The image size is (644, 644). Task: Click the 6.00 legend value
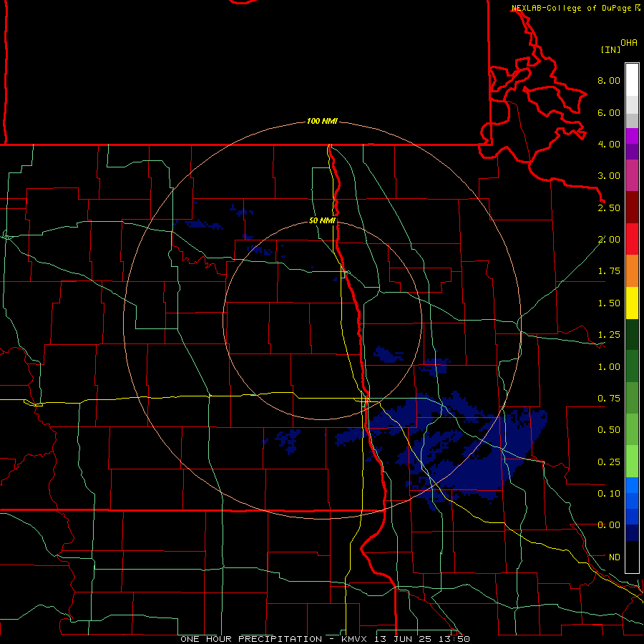(609, 112)
